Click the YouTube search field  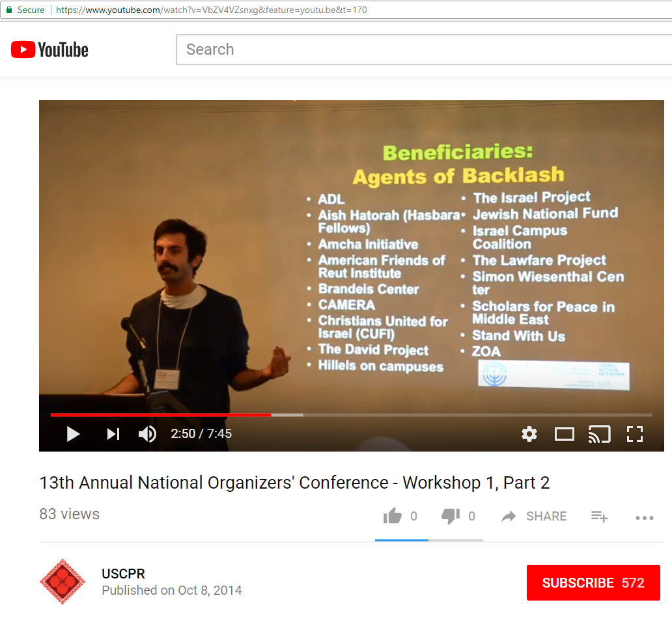423,49
